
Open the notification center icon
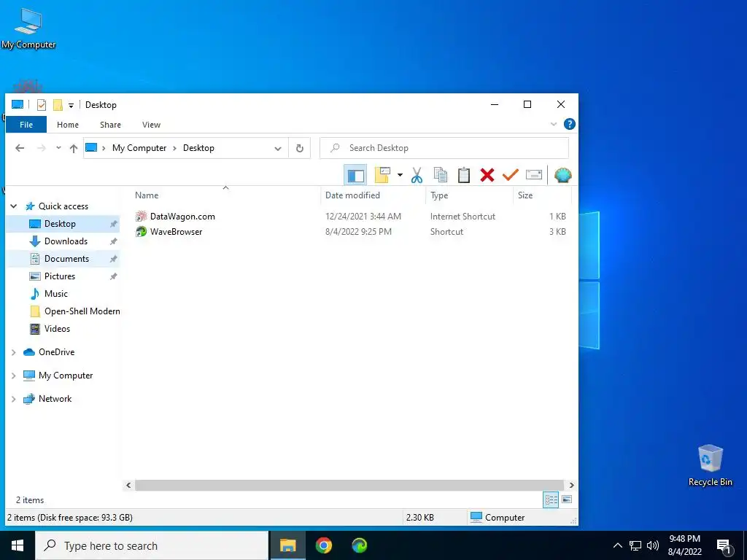click(x=724, y=547)
